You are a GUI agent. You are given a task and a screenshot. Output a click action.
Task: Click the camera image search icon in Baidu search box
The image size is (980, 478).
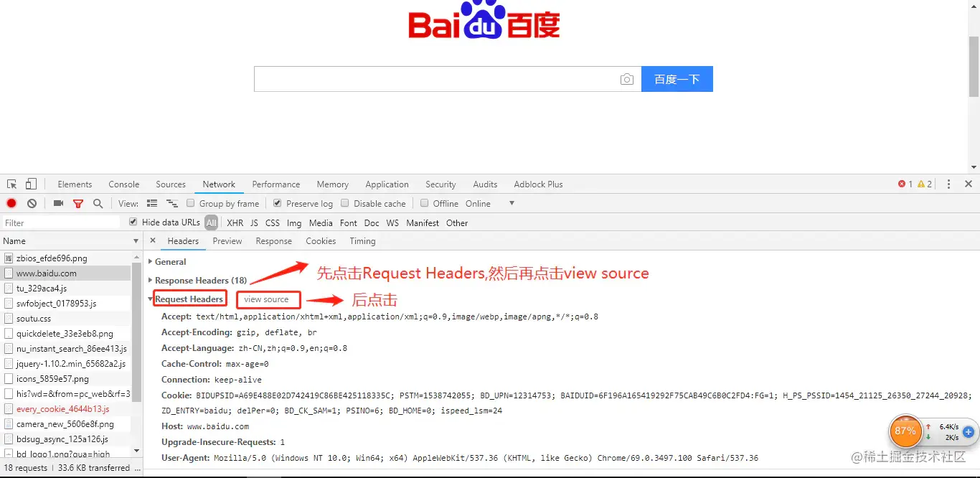[x=627, y=79]
